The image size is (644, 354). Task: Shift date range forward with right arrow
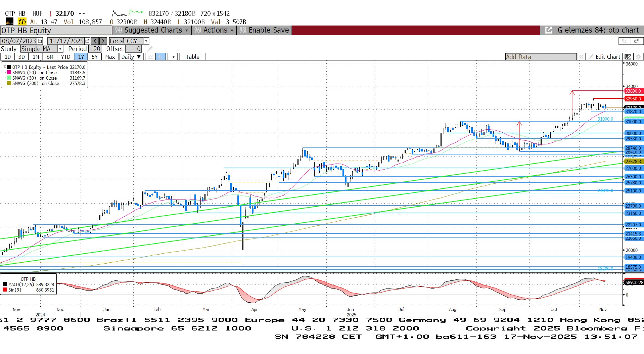coord(103,41)
